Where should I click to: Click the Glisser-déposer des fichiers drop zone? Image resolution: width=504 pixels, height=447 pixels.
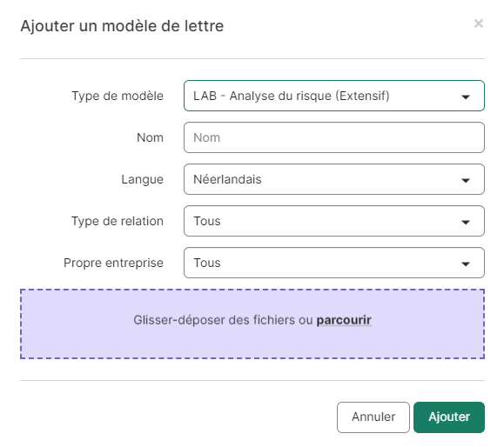[252, 324]
